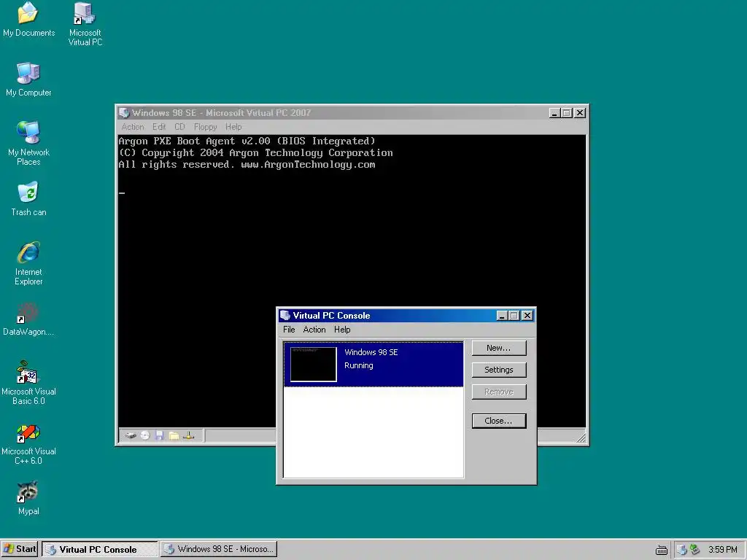Open the Floppy menu of the Windows 98 SE window
The image size is (747, 560).
(x=205, y=127)
